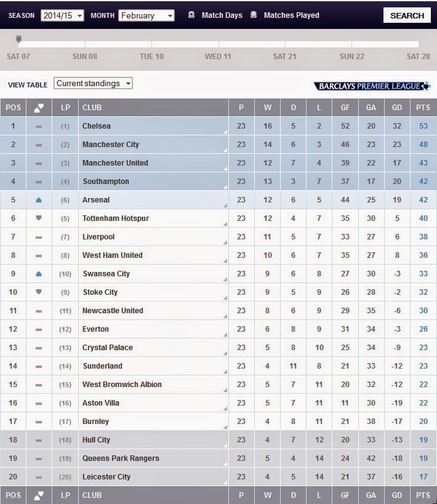Screen dimensions: 437x504
Task: Select the Match Days radio option
Action: 191,15
